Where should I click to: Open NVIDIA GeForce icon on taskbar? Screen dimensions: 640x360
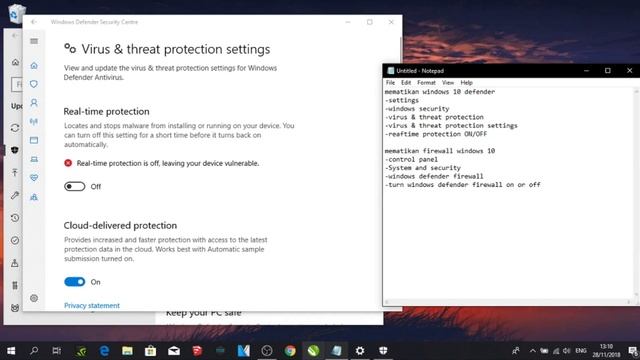(81, 351)
